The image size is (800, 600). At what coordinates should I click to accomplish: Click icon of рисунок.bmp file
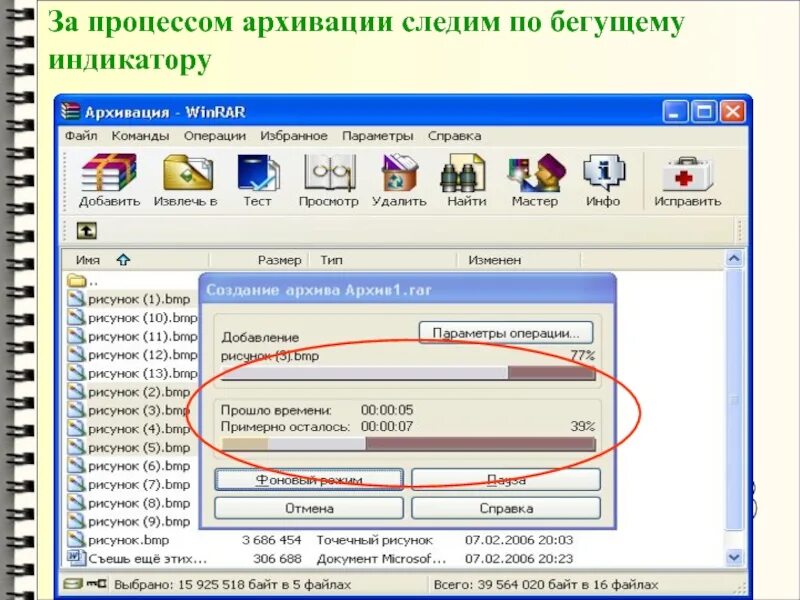coord(76,539)
